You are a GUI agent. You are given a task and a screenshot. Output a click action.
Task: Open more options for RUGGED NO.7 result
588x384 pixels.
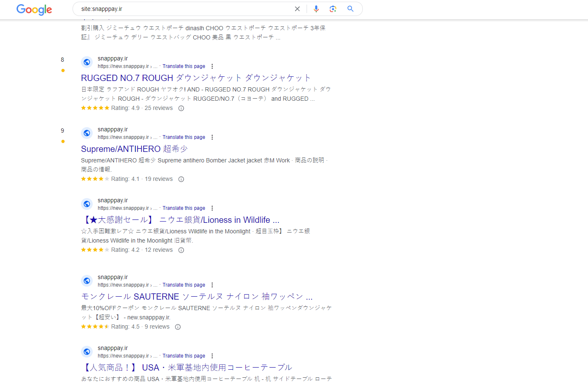point(212,66)
